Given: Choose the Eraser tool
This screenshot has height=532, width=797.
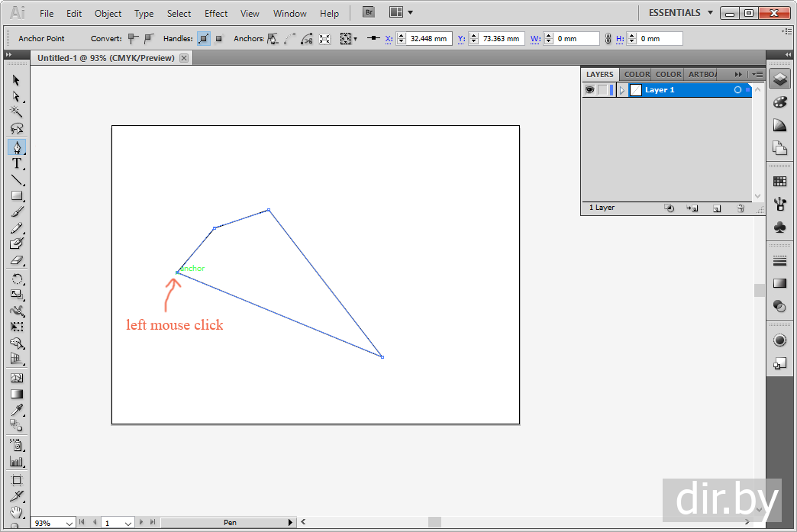Looking at the screenshot, I should 16,260.
